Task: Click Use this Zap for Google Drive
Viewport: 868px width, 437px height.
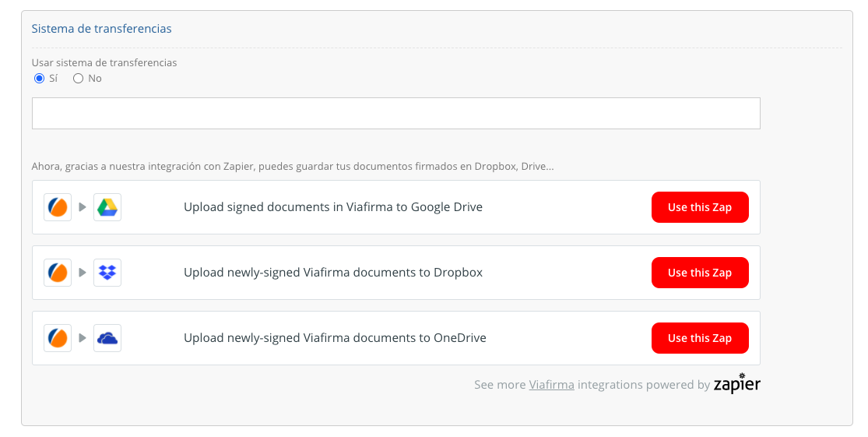Action: point(699,207)
